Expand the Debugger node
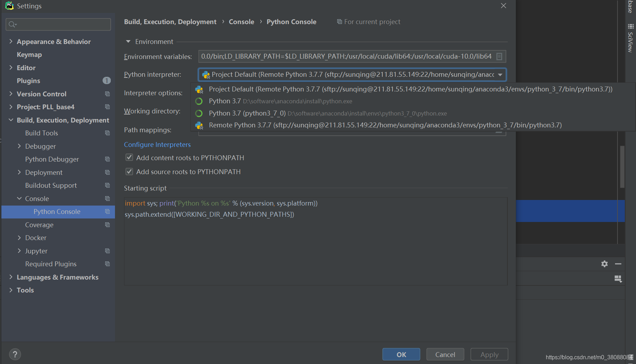Viewport: 636px width, 364px height. tap(19, 146)
